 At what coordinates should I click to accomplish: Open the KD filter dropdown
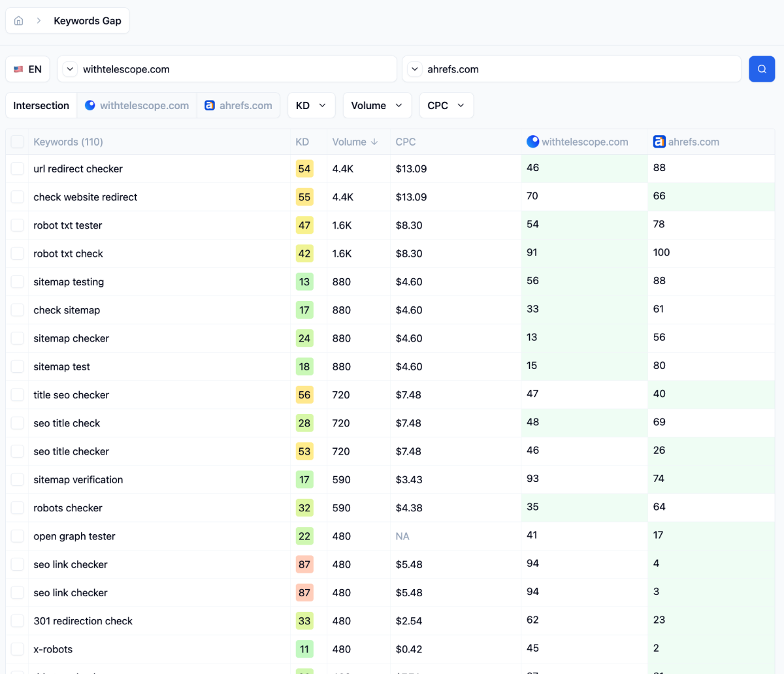pyautogui.click(x=311, y=106)
